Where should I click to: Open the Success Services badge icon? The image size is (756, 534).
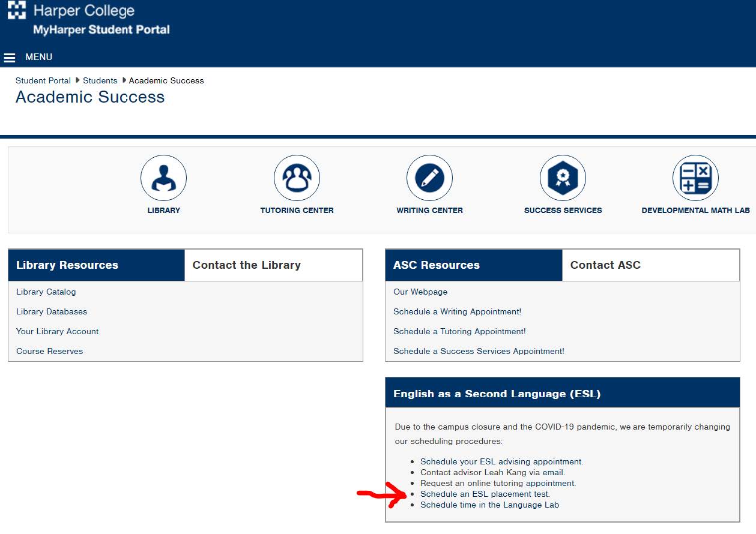tap(563, 178)
